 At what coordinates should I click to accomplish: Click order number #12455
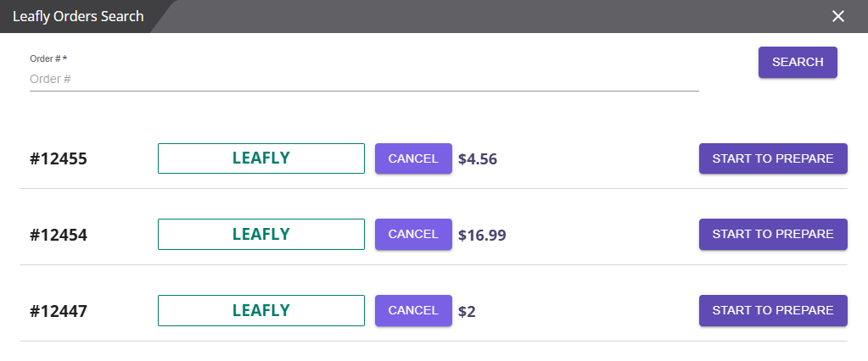(59, 159)
